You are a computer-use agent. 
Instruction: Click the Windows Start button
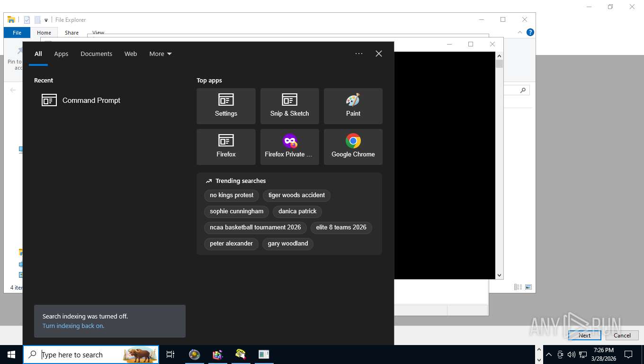click(x=11, y=355)
